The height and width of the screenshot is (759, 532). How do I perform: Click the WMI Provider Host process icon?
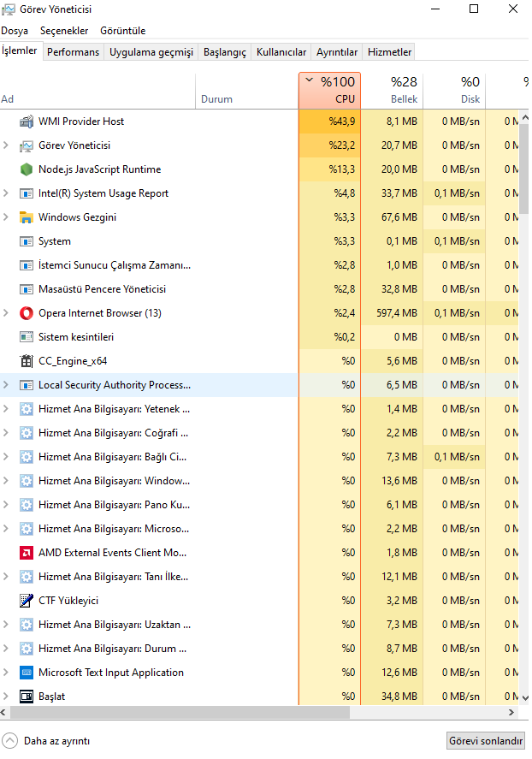(x=27, y=122)
